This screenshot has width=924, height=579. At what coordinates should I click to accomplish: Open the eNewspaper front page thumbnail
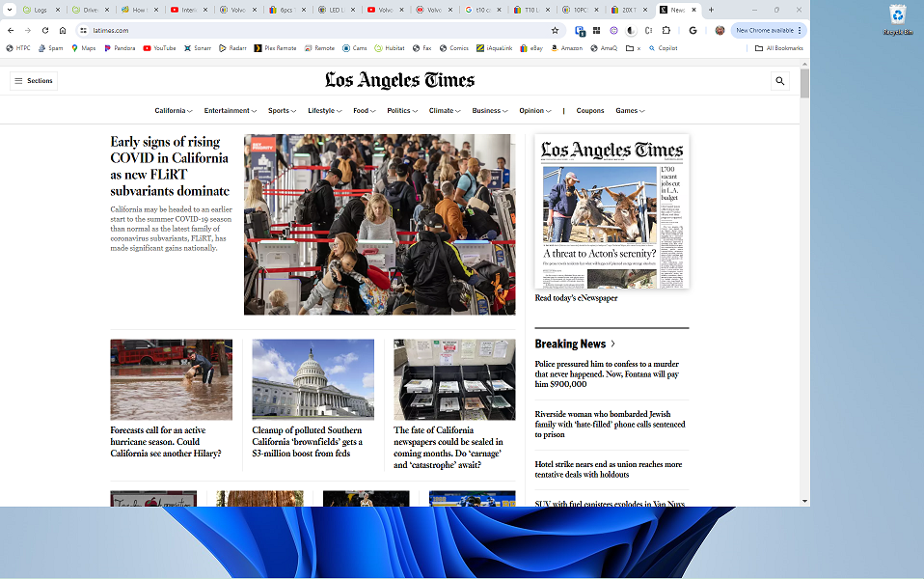611,211
